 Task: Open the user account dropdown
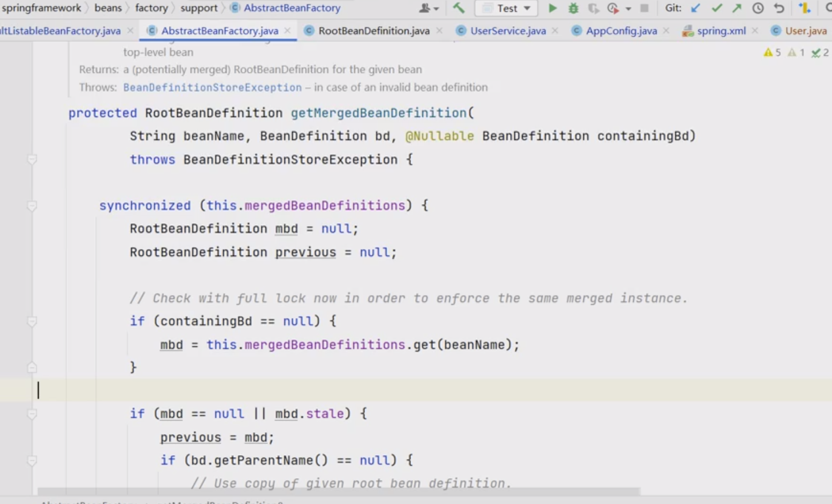point(428,8)
